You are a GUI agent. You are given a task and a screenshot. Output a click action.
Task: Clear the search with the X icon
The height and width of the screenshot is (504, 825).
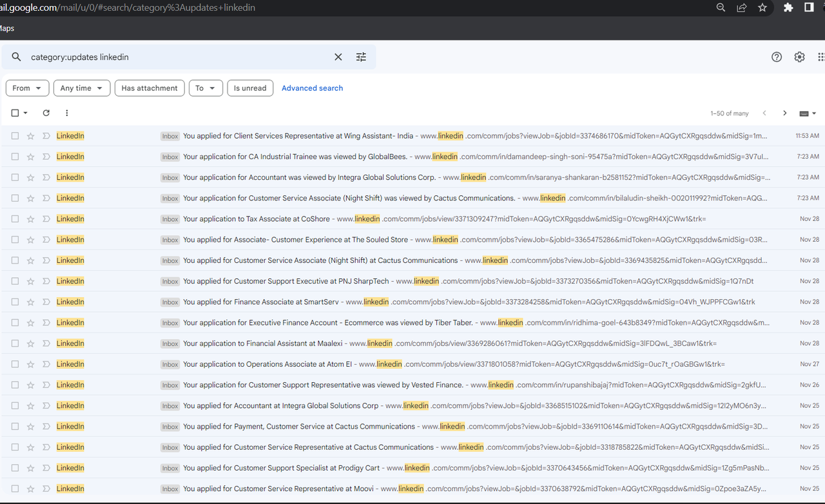(338, 57)
